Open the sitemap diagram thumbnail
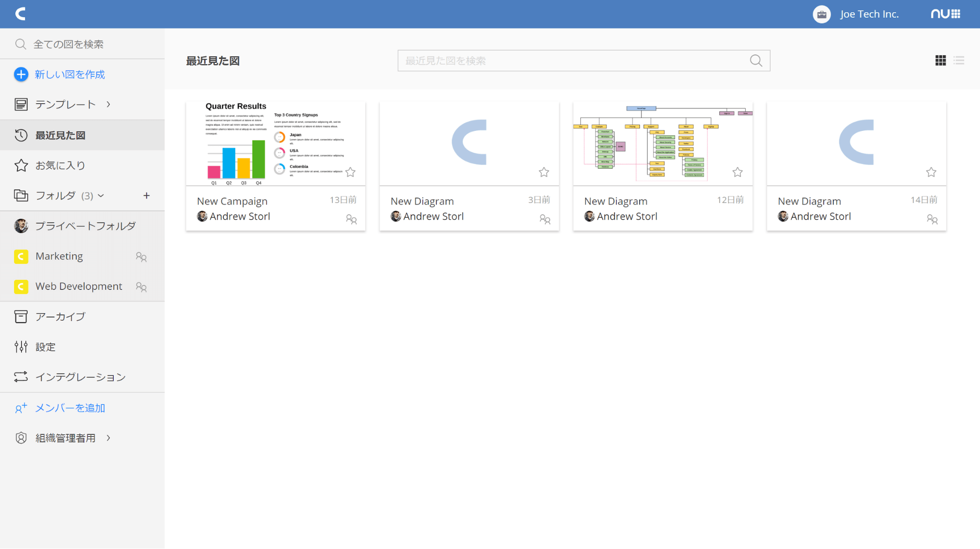 [x=662, y=143]
